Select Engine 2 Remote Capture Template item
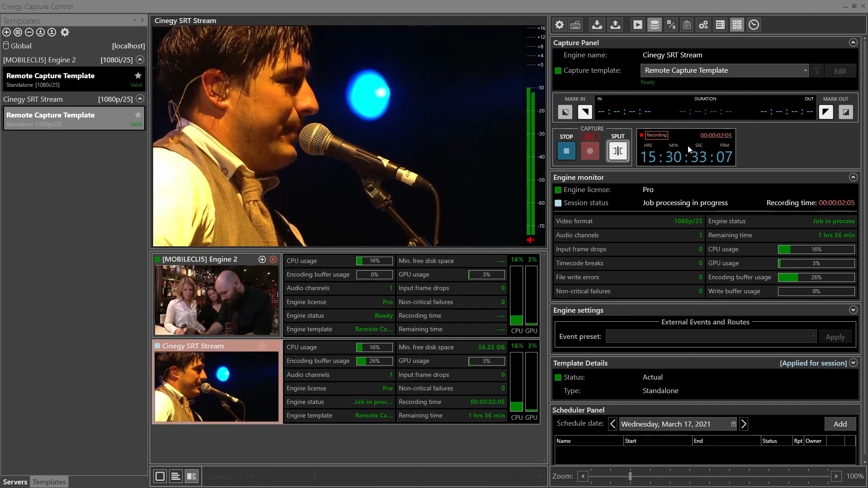 [x=74, y=79]
